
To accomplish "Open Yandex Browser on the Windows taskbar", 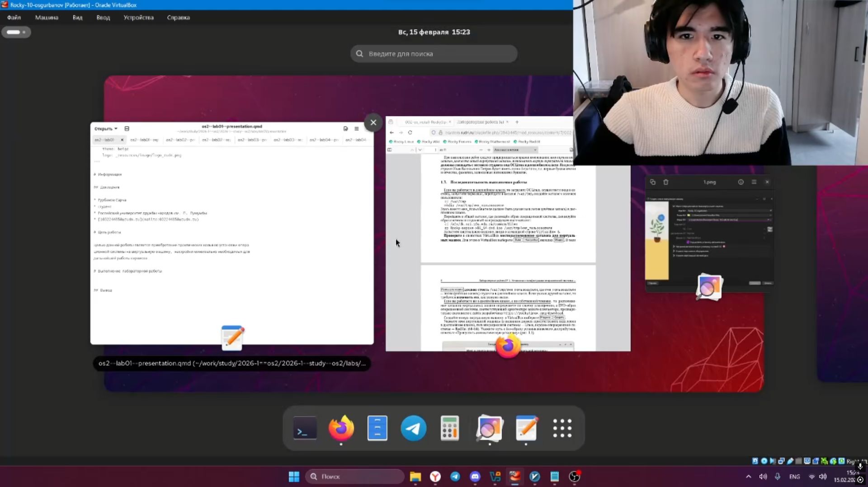I will coord(435,477).
